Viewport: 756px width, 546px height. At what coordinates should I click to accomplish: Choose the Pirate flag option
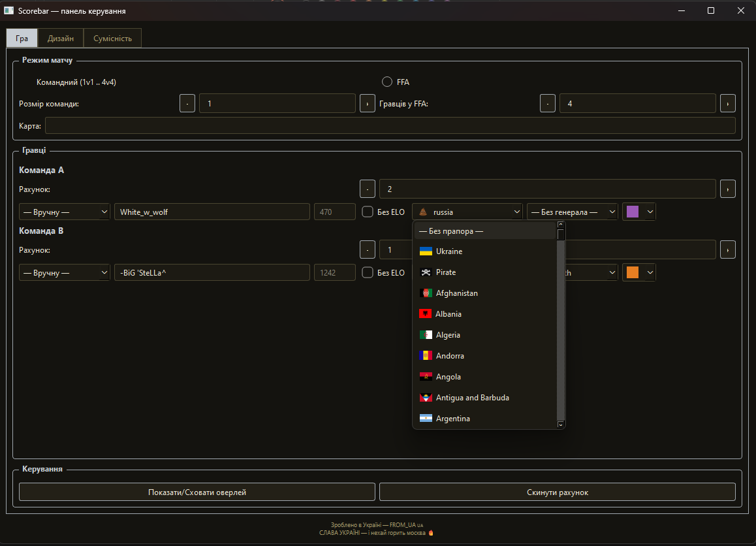tap(485, 272)
